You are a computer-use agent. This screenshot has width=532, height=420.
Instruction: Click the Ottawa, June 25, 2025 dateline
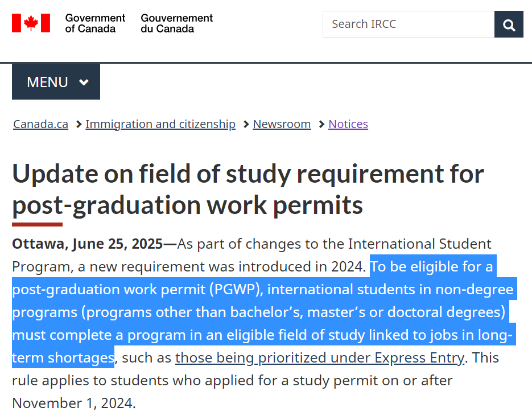(87, 244)
